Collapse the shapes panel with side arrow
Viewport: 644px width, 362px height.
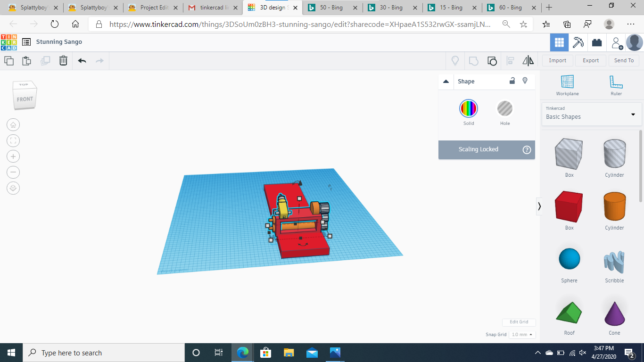click(x=539, y=206)
